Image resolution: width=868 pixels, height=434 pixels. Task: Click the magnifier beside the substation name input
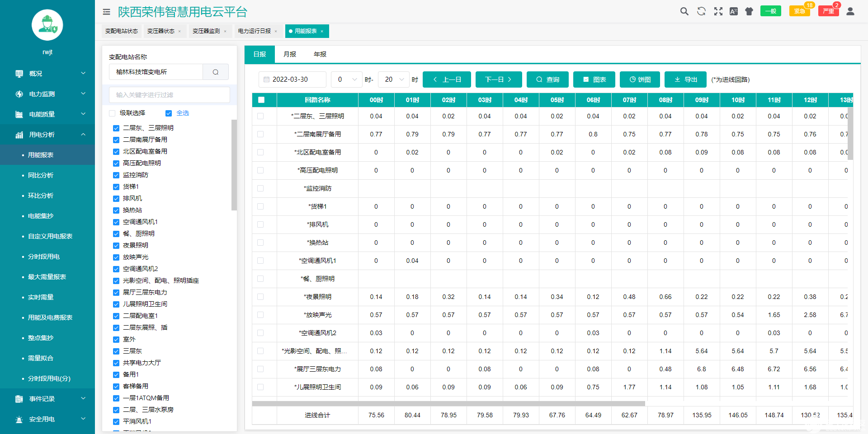[x=216, y=72]
